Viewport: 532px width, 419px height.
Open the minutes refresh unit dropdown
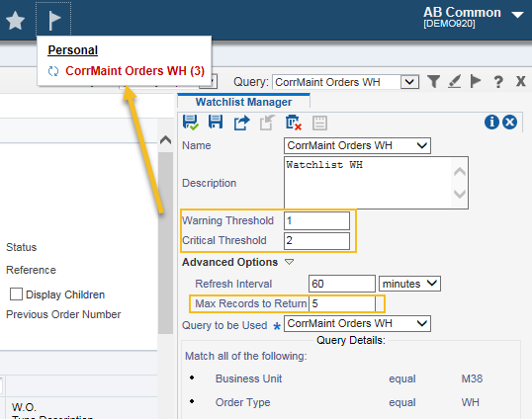pyautogui.click(x=409, y=284)
